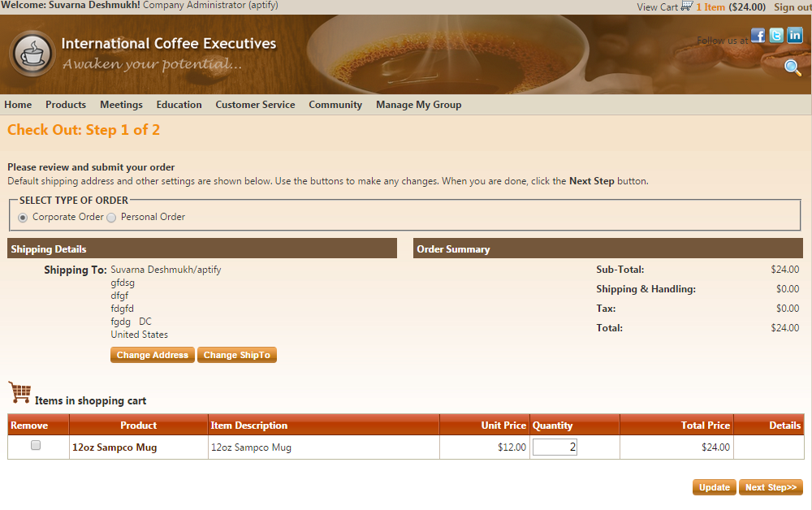
Task: Select the Personal Order radio button
Action: click(111, 218)
